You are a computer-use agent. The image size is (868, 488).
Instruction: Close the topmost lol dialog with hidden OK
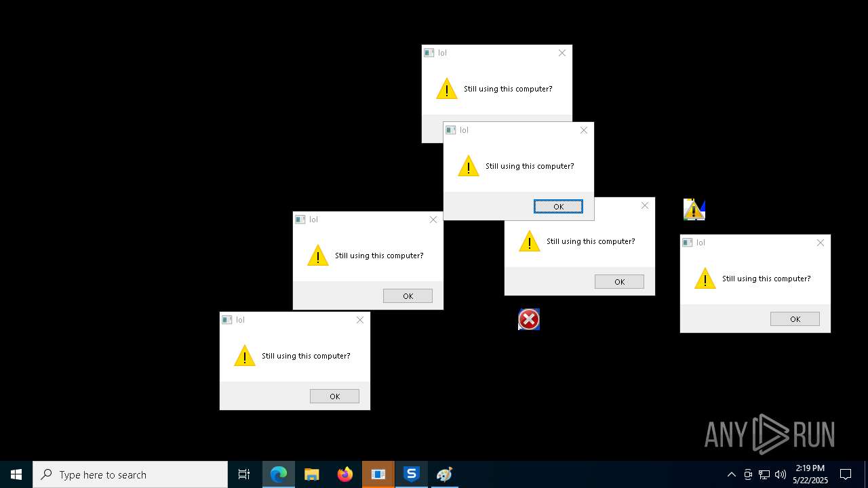click(562, 53)
